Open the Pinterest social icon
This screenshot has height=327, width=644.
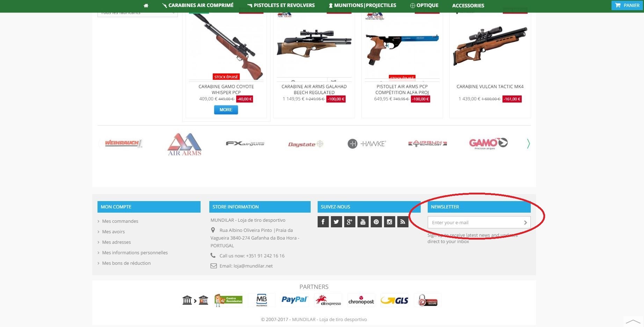(x=376, y=222)
